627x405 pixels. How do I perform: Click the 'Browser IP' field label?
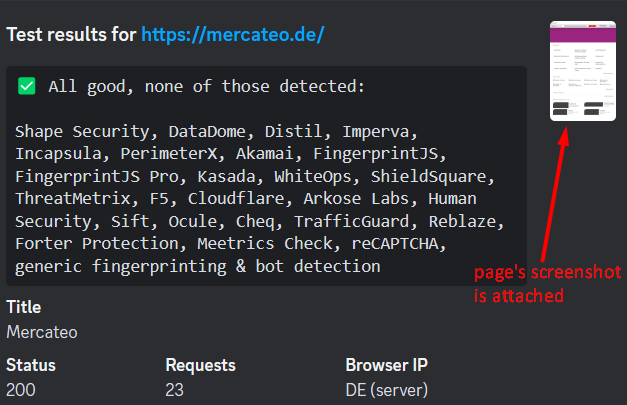pyautogui.click(x=387, y=365)
